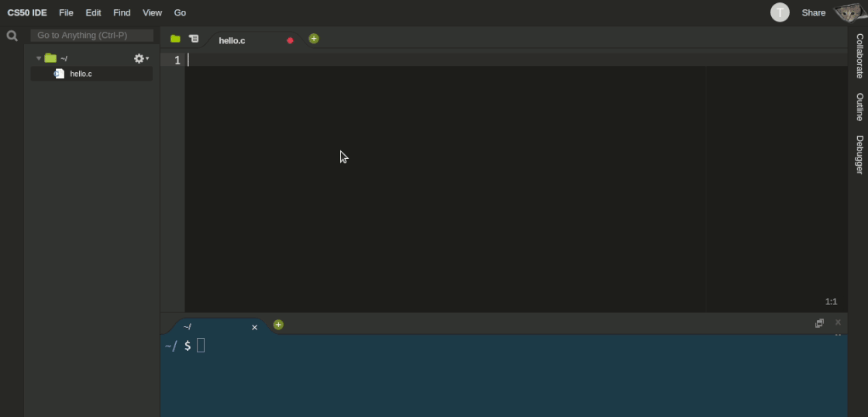This screenshot has height=417, width=868.
Task: Open the T user avatar menu
Action: pos(780,12)
